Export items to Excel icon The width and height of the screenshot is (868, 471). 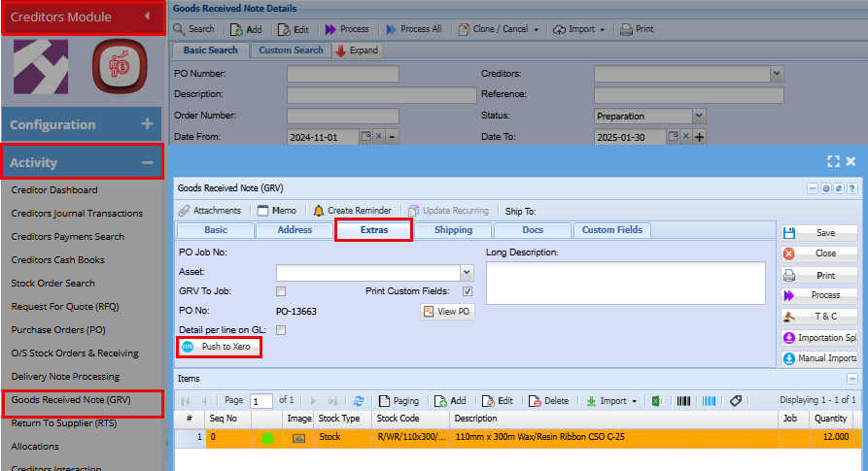pos(657,401)
